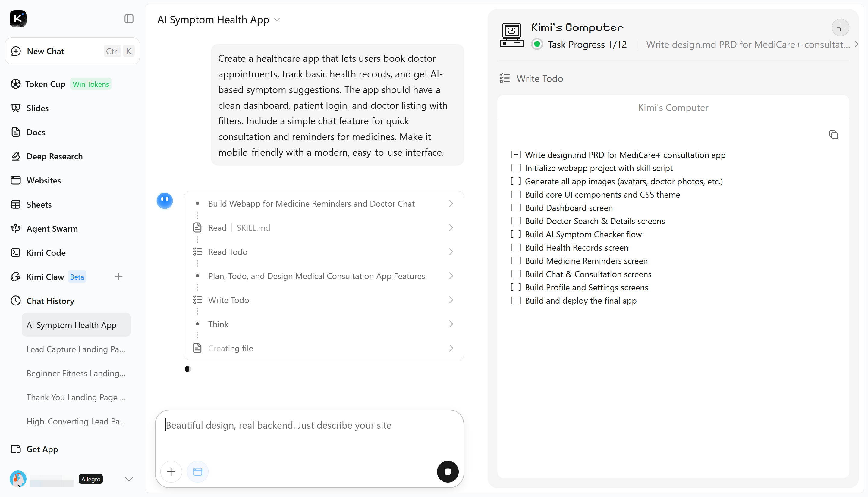Toggle checkbox for Build Dashboard screen
Viewport: 868px width, 497px height.
[x=516, y=208]
